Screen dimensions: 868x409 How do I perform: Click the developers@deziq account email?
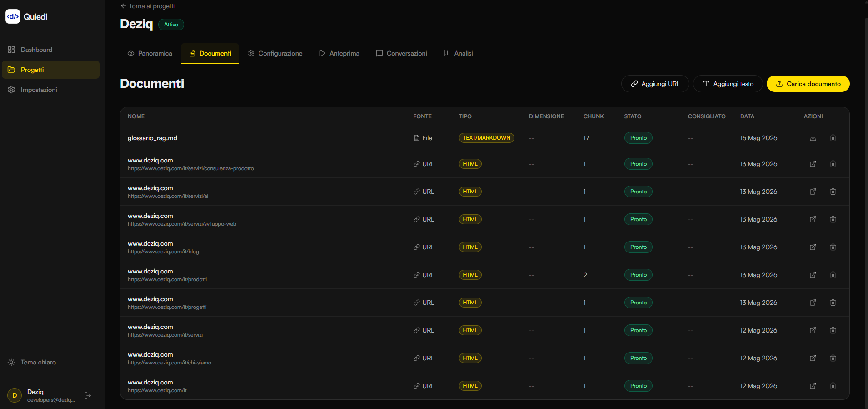(51, 400)
